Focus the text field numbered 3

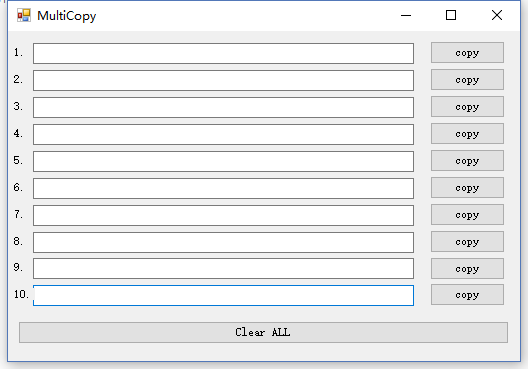[x=223, y=107]
